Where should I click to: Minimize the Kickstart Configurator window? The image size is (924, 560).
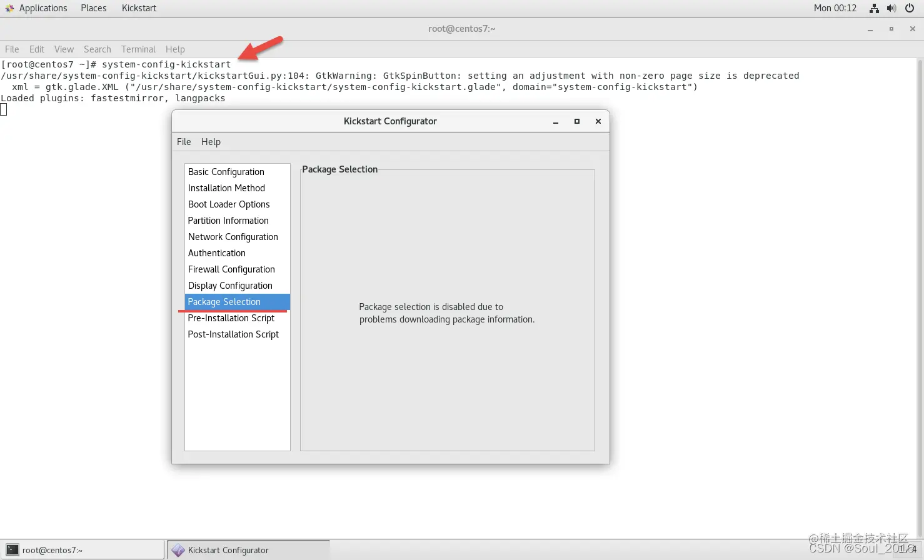click(x=556, y=121)
